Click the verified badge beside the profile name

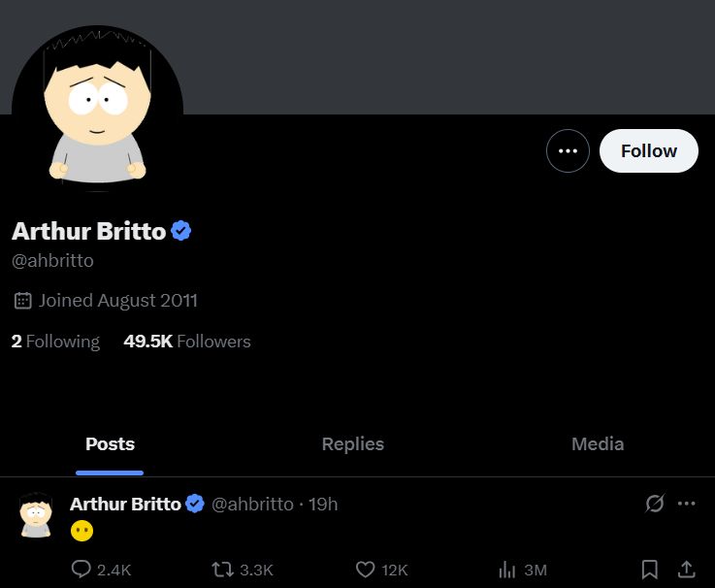pyautogui.click(x=181, y=231)
